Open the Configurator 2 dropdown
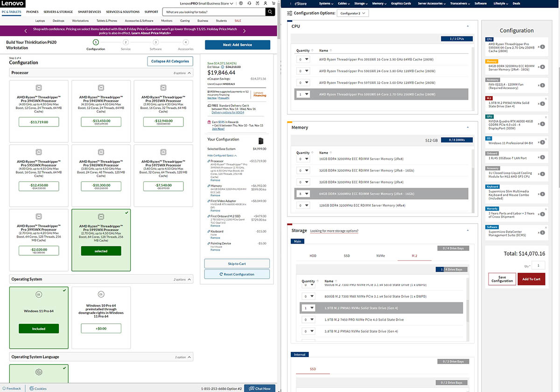Screen dimensions: 560x392 click(352, 14)
